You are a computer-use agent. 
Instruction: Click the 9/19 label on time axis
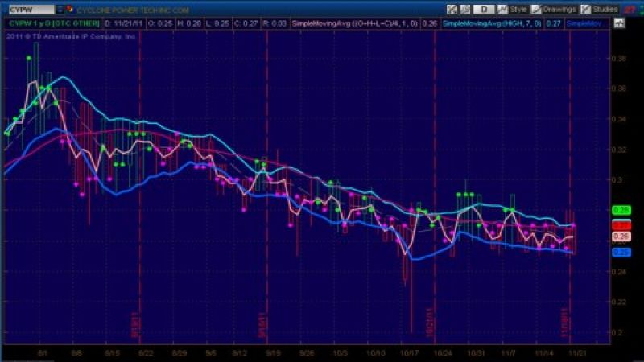273,353
